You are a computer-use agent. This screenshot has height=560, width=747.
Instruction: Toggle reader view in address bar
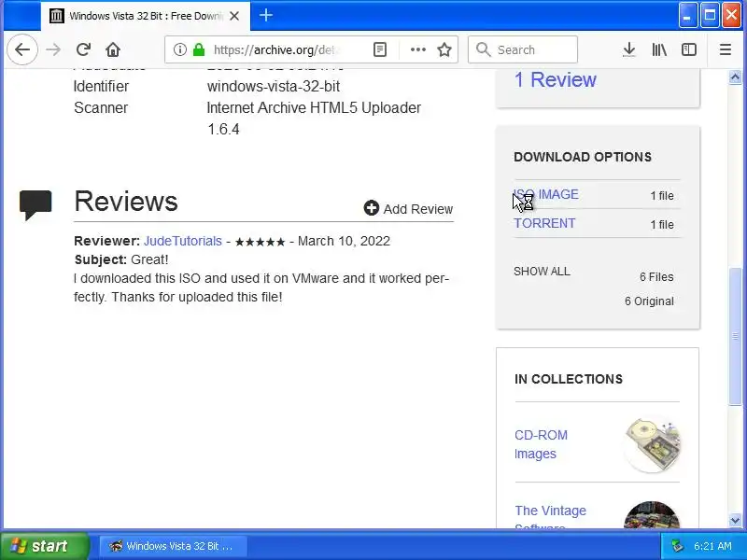pyautogui.click(x=380, y=49)
